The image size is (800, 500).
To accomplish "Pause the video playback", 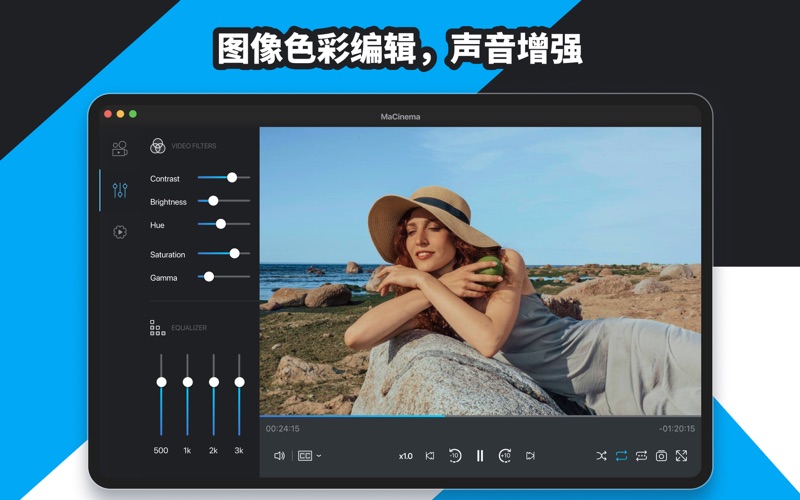I will (480, 456).
